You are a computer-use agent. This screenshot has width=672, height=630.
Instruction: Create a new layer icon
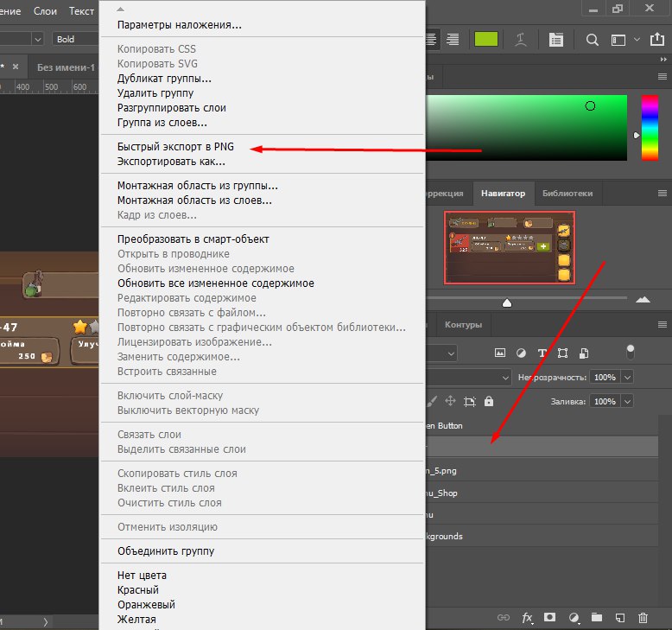[x=619, y=618]
